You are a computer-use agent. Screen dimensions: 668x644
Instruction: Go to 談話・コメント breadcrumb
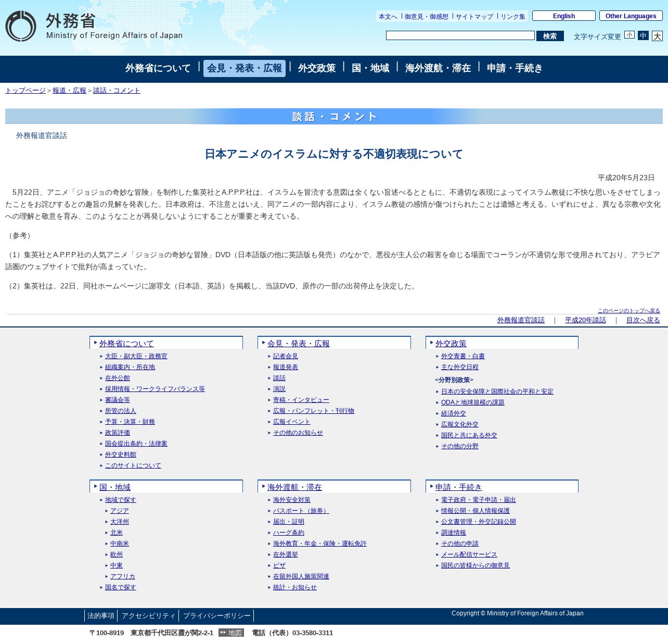click(117, 90)
